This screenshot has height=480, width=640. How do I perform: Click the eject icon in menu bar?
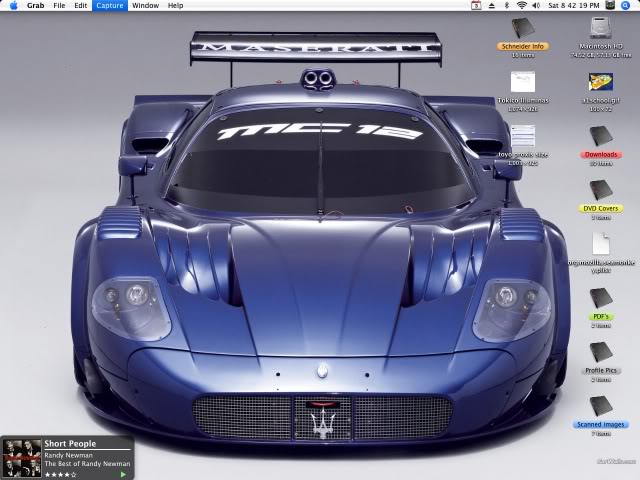[x=492, y=6]
